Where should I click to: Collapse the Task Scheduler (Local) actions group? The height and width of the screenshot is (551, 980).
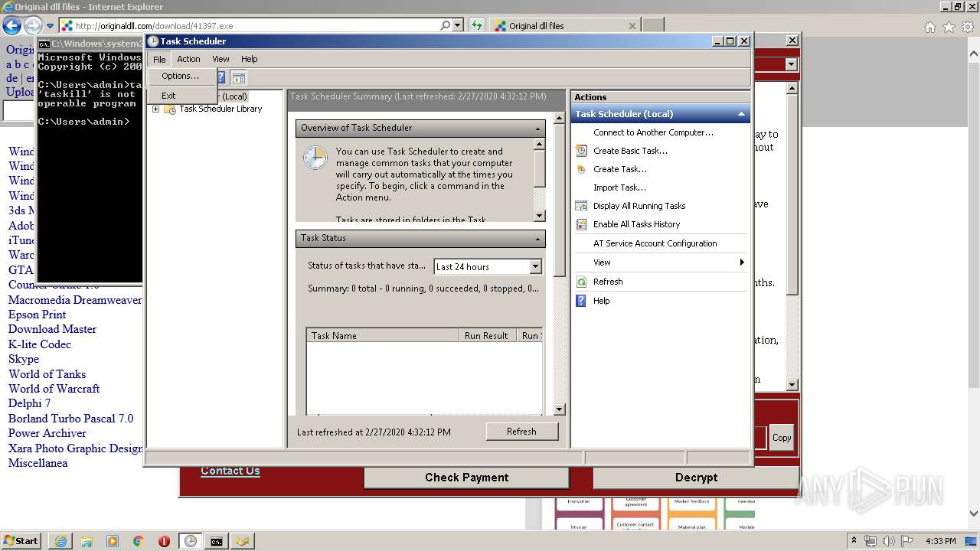pos(741,114)
